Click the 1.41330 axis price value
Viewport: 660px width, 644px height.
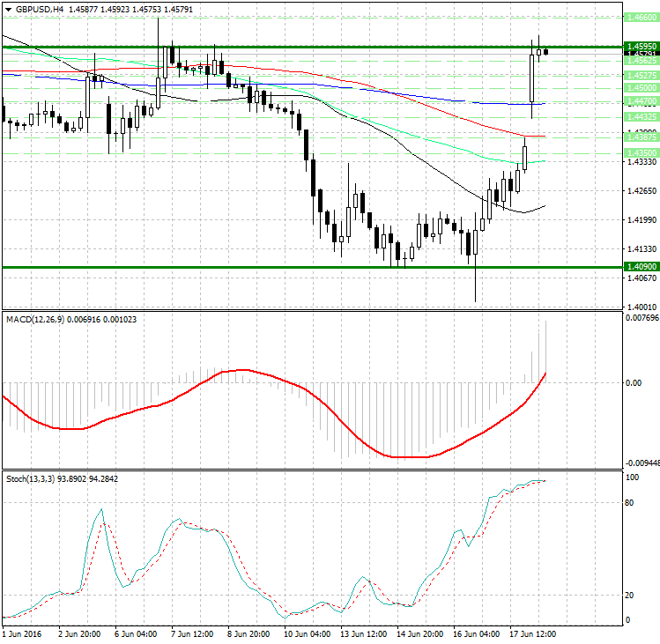(x=641, y=248)
